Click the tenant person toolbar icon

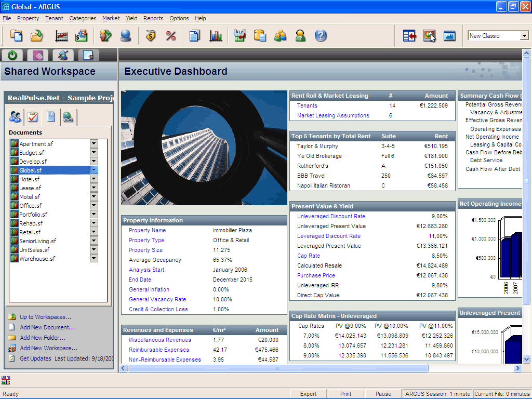(105, 36)
